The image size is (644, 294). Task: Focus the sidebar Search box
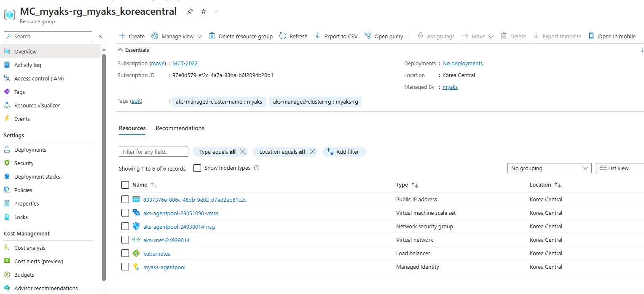48,36
